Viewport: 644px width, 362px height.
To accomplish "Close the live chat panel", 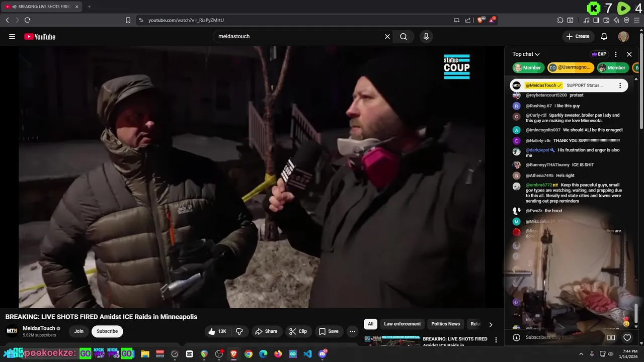I will pyautogui.click(x=629, y=54).
